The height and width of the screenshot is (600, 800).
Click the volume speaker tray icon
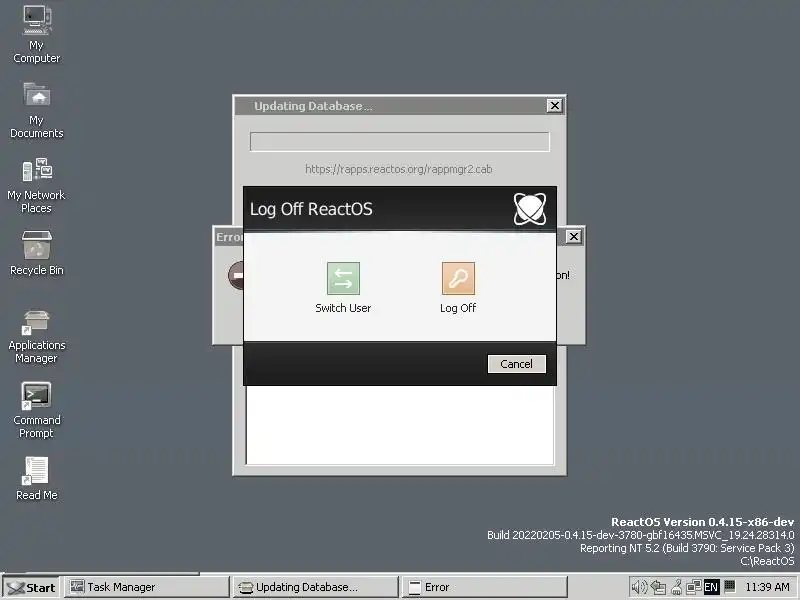[639, 587]
